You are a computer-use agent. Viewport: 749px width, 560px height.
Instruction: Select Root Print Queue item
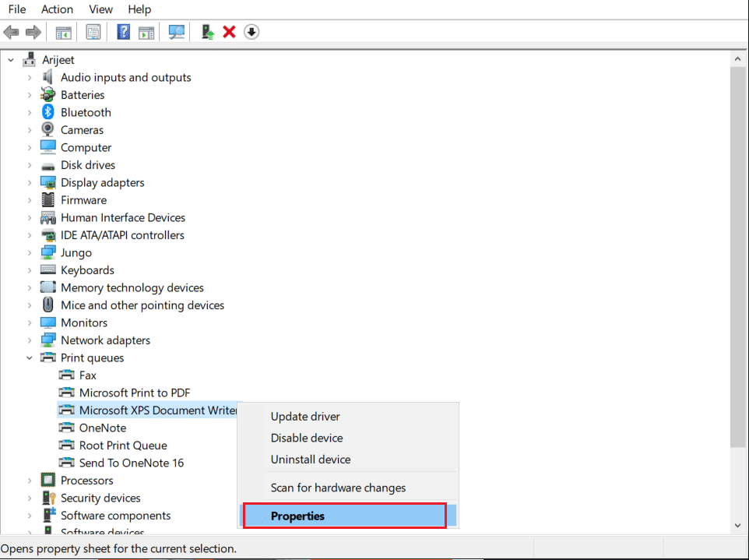(123, 446)
